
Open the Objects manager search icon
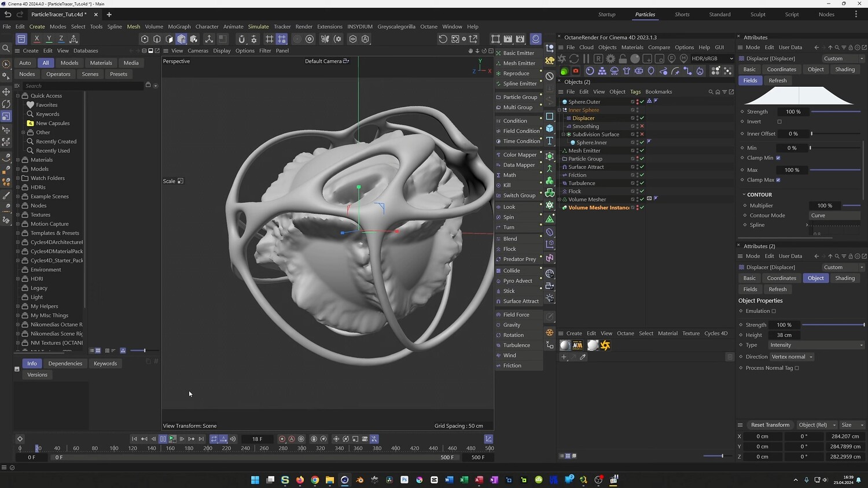[711, 91]
